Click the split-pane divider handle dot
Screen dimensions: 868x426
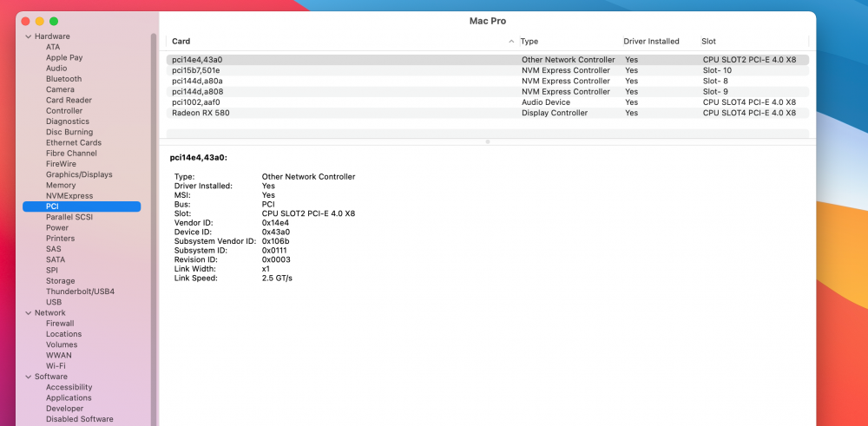click(488, 141)
